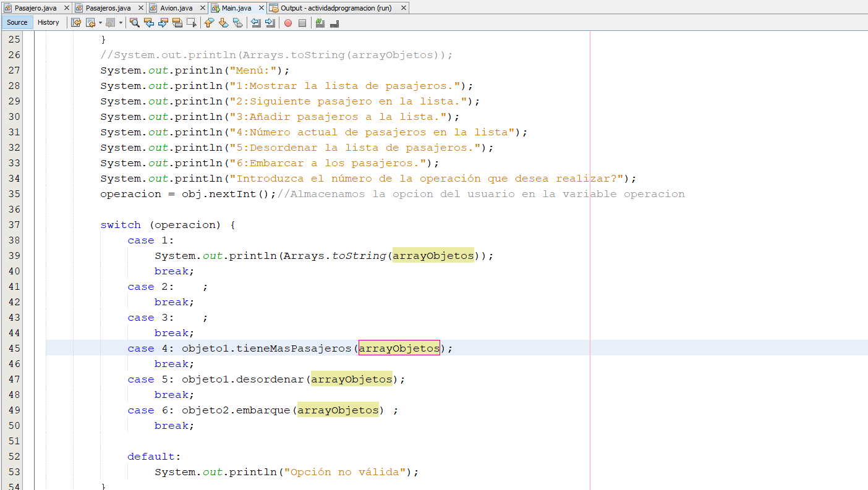Select the Main.java tab

click(x=236, y=8)
